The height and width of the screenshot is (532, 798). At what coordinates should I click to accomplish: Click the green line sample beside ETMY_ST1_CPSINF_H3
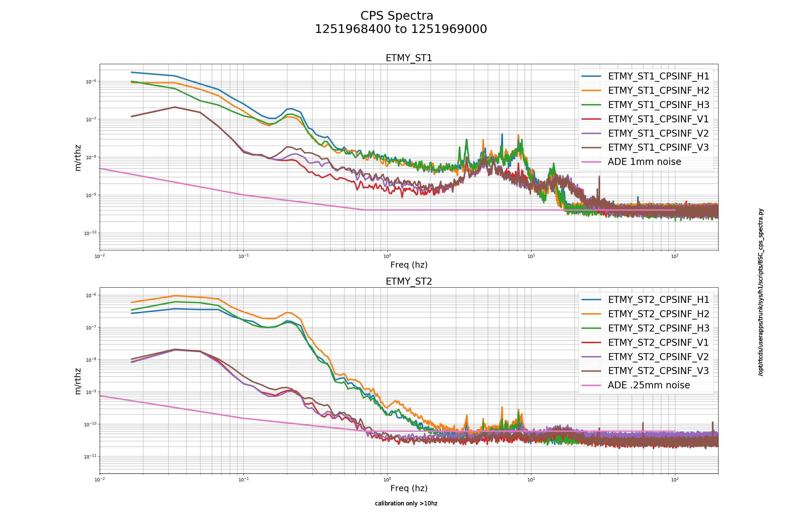tap(592, 105)
